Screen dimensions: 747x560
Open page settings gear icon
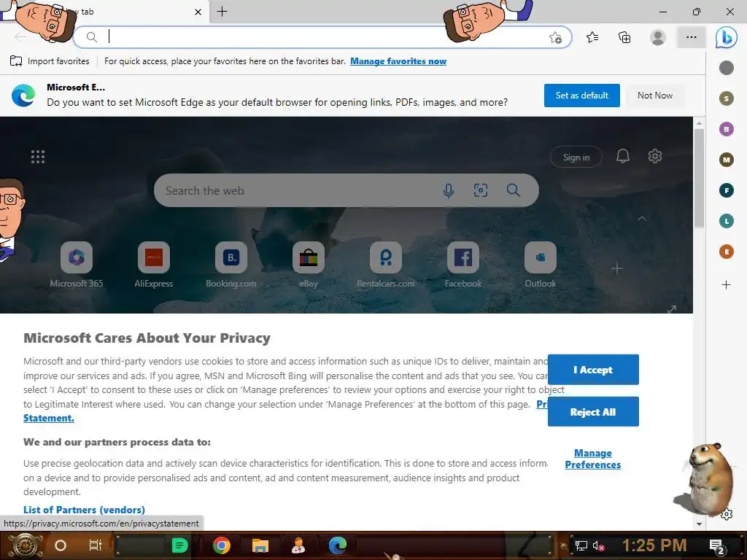pos(654,156)
